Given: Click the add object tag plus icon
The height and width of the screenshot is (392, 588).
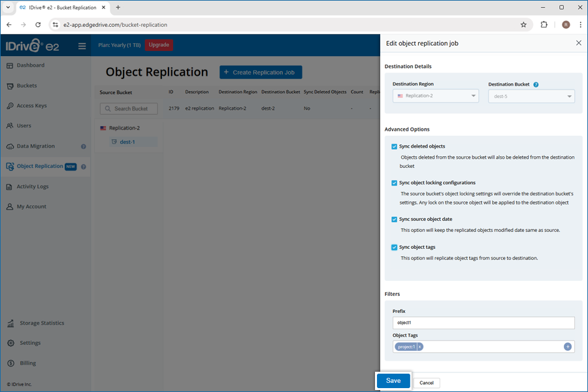Looking at the screenshot, I should coord(567,347).
